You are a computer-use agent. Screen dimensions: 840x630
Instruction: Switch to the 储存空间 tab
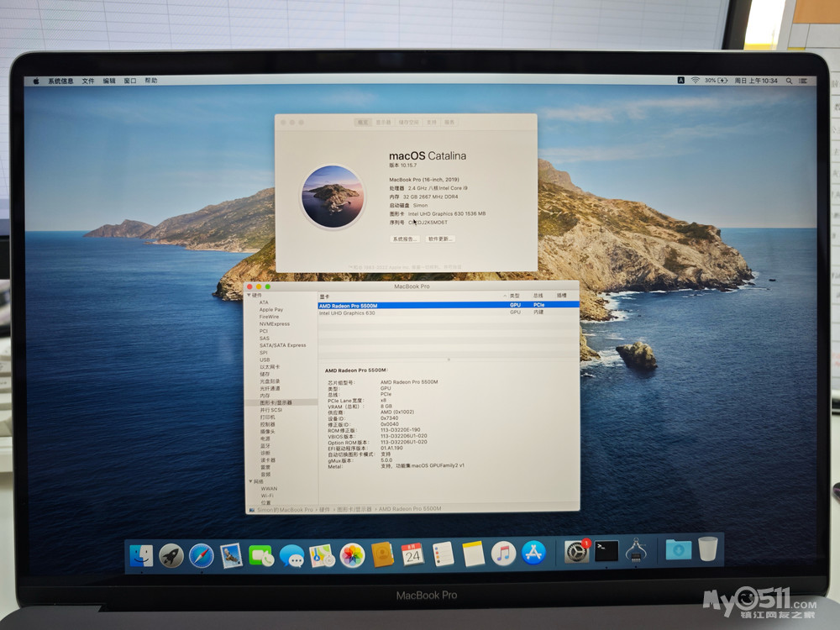point(408,123)
